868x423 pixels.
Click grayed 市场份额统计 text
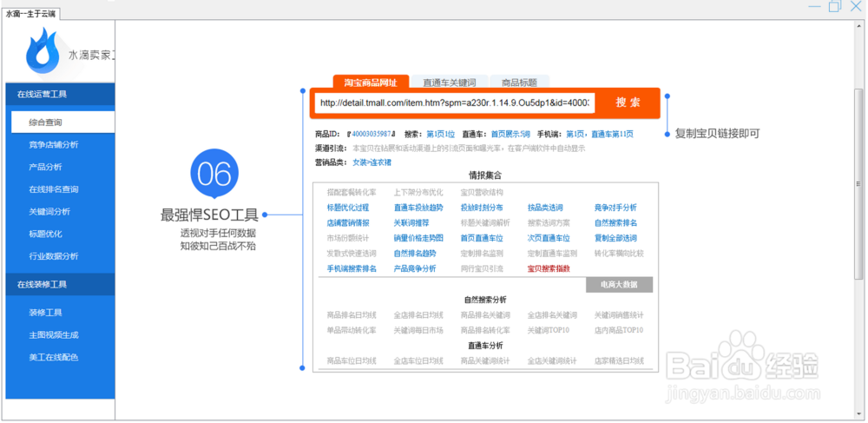point(348,238)
